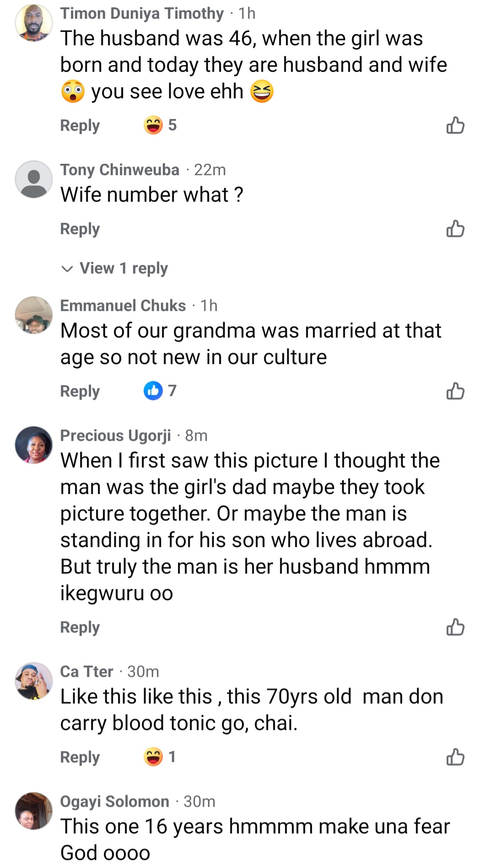This screenshot has height=868, width=494.
Task: Reply to Emmanuel Chuks' comment
Action: 80,391
